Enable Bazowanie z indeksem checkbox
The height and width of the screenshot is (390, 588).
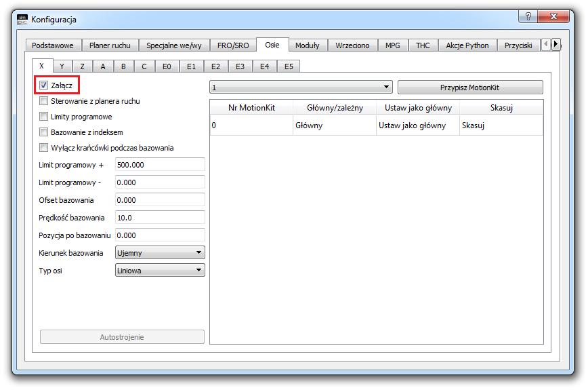pyautogui.click(x=43, y=132)
